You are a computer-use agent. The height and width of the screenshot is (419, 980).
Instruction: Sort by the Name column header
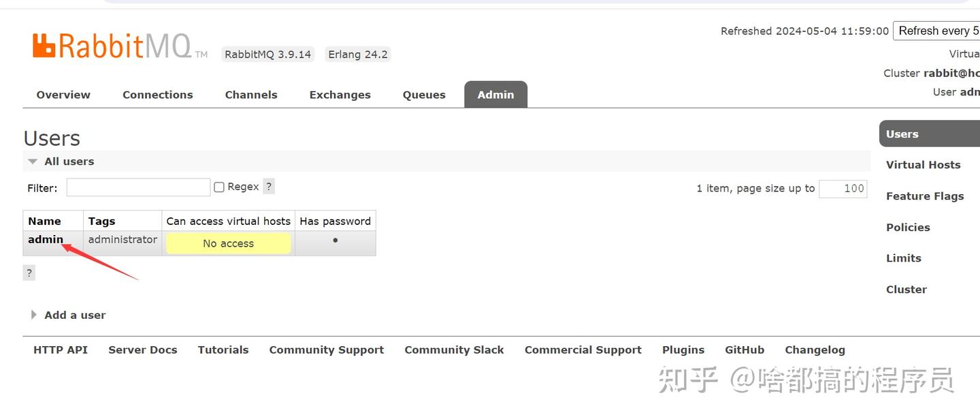tap(44, 221)
